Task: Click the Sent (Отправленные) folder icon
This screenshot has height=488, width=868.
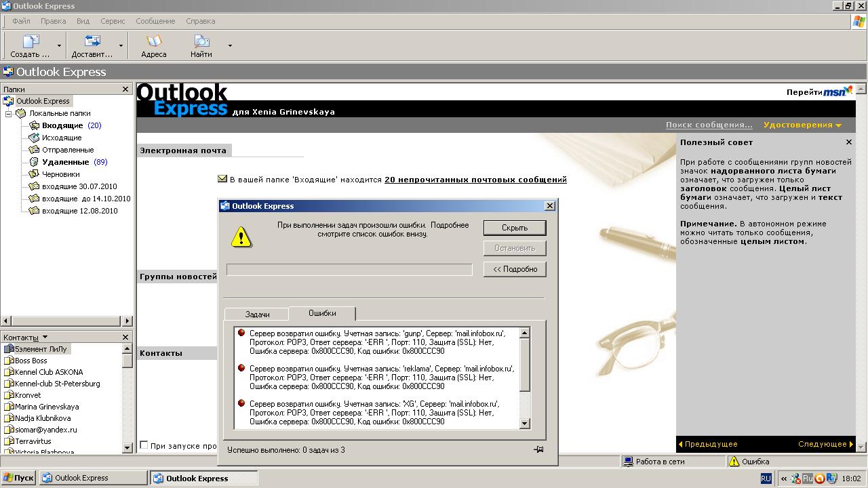Action: click(x=34, y=150)
